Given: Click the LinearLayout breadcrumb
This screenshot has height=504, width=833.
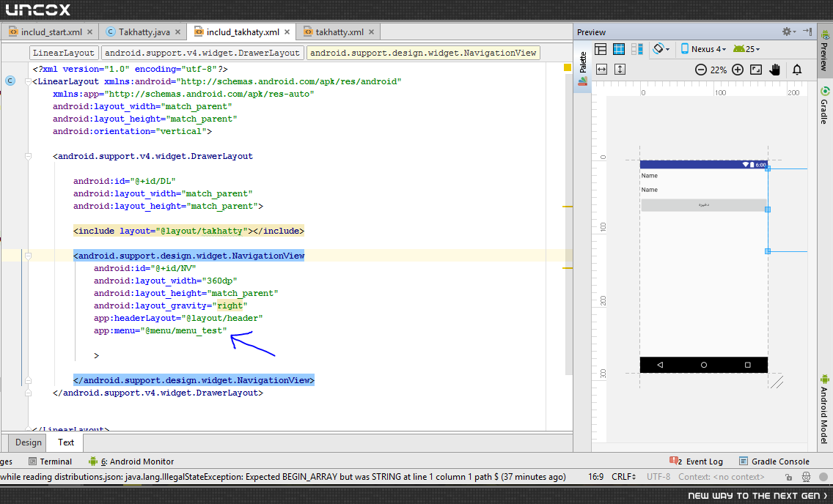Looking at the screenshot, I should (x=64, y=53).
